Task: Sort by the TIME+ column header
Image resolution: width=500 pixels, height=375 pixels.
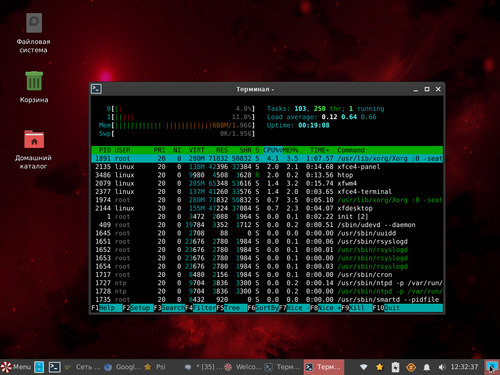Action: click(319, 150)
